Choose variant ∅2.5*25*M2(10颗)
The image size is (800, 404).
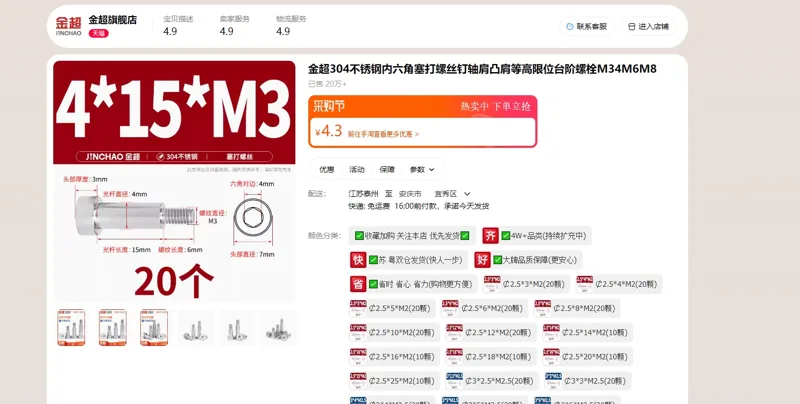(x=394, y=381)
